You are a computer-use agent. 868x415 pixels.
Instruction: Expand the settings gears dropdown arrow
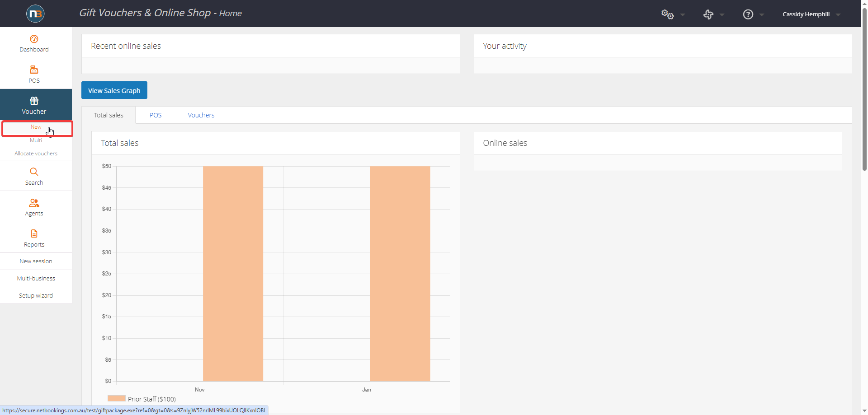pos(683,15)
